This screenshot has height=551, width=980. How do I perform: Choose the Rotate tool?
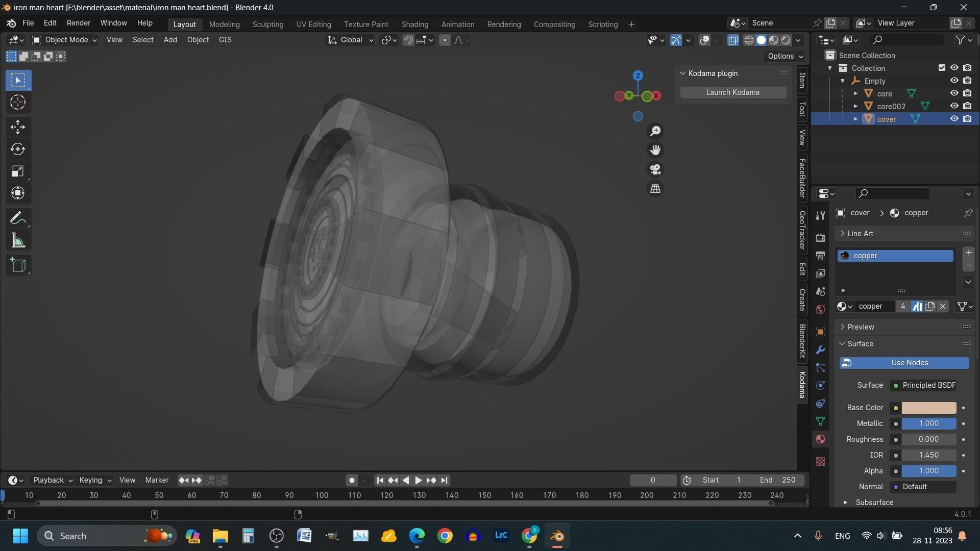pos(18,149)
